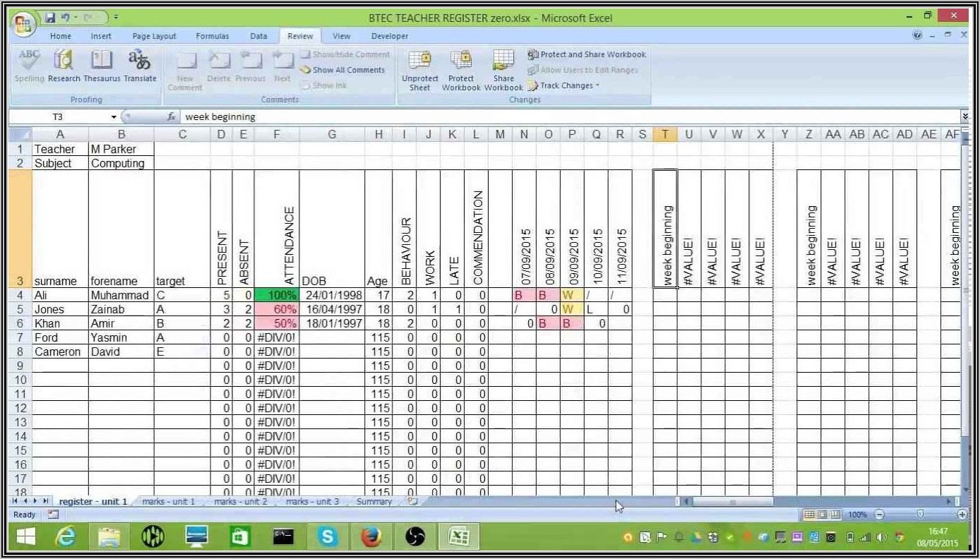
Task: Toggle Show All Comments
Action: (x=343, y=70)
